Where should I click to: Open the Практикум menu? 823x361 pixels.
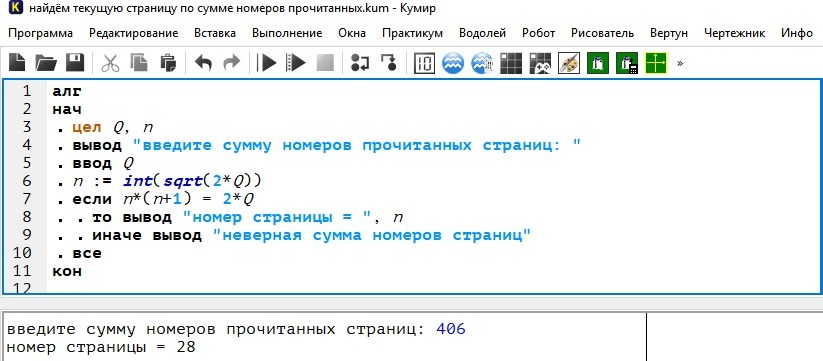click(412, 34)
